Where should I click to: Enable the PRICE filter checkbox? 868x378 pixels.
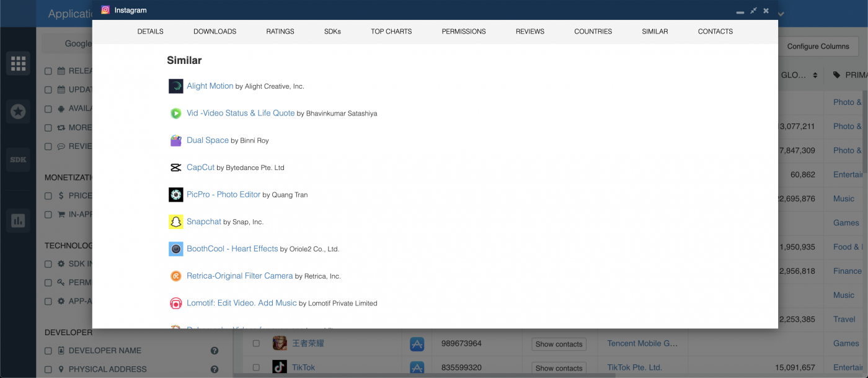click(48, 195)
